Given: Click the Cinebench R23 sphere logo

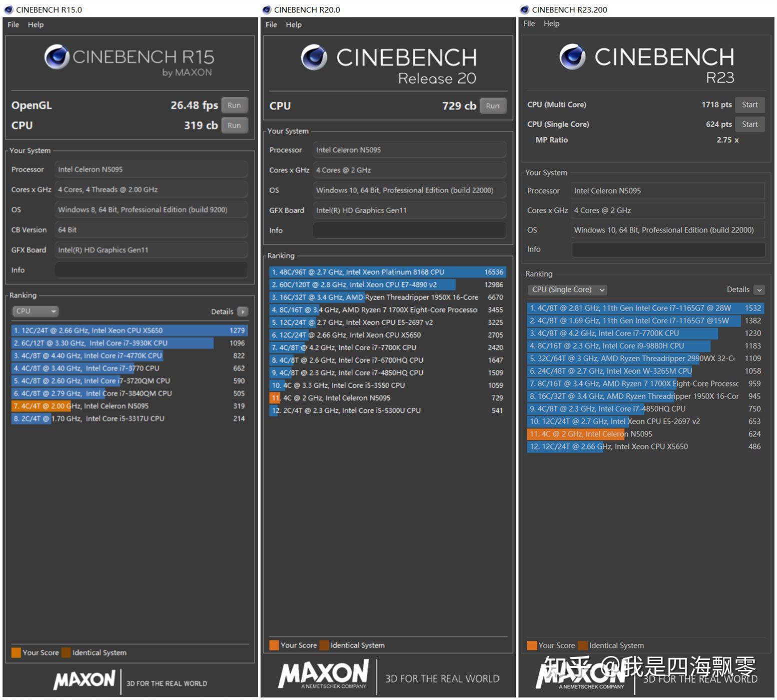Looking at the screenshot, I should click(572, 56).
